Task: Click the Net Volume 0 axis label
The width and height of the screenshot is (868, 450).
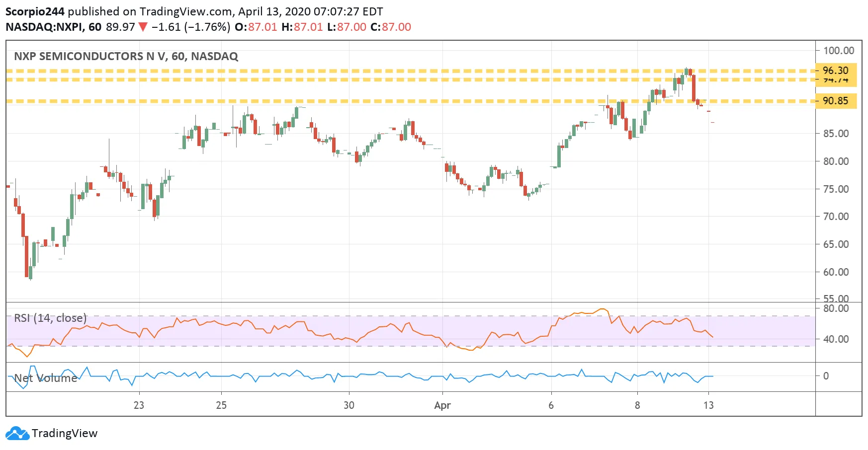Action: (x=826, y=376)
